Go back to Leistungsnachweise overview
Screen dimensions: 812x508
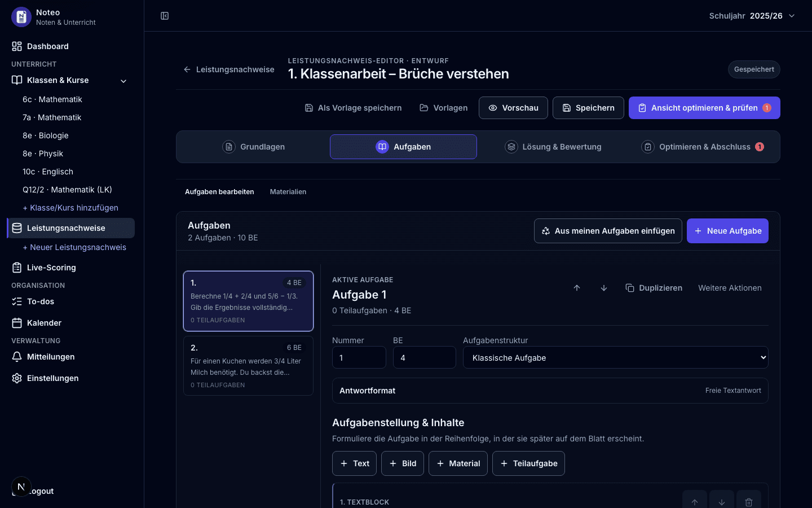229,69
